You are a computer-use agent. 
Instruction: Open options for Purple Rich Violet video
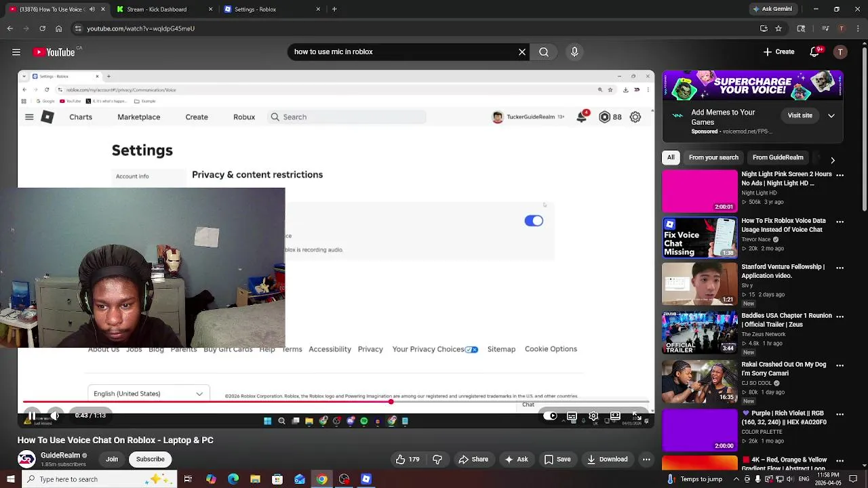pyautogui.click(x=840, y=413)
